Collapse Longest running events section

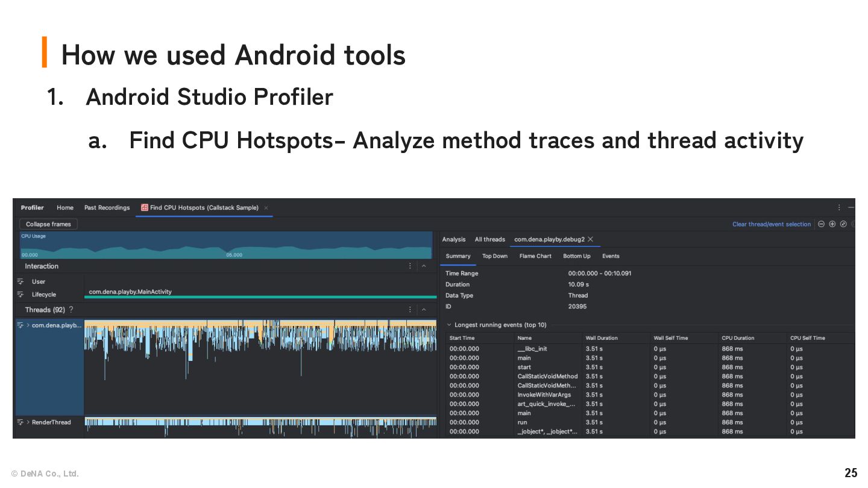pos(449,325)
